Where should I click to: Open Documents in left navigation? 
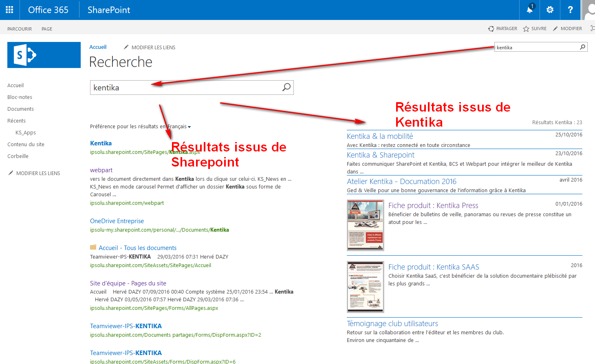[20, 109]
